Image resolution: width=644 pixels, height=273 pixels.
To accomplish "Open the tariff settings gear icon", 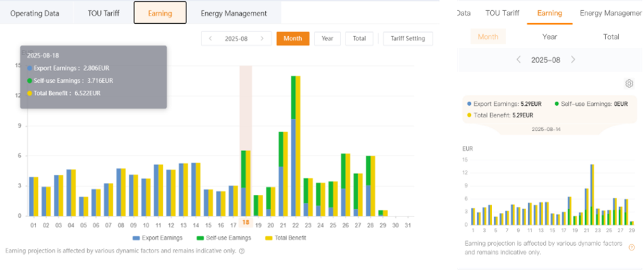I will click(x=629, y=83).
